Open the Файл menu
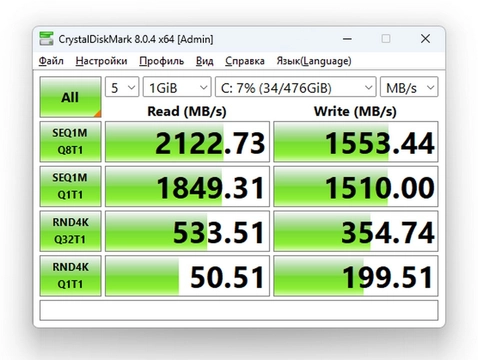Image resolution: width=478 pixels, height=360 pixels. (x=51, y=61)
